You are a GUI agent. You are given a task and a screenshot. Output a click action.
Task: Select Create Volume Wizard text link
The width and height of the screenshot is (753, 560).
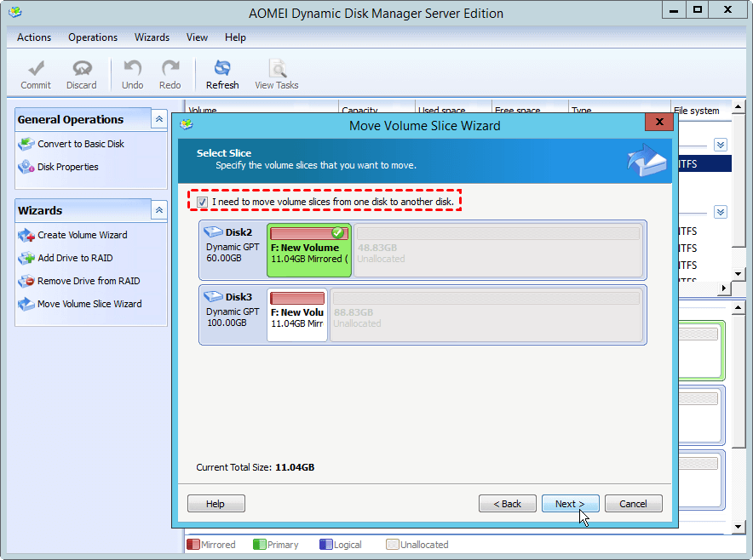tap(83, 235)
